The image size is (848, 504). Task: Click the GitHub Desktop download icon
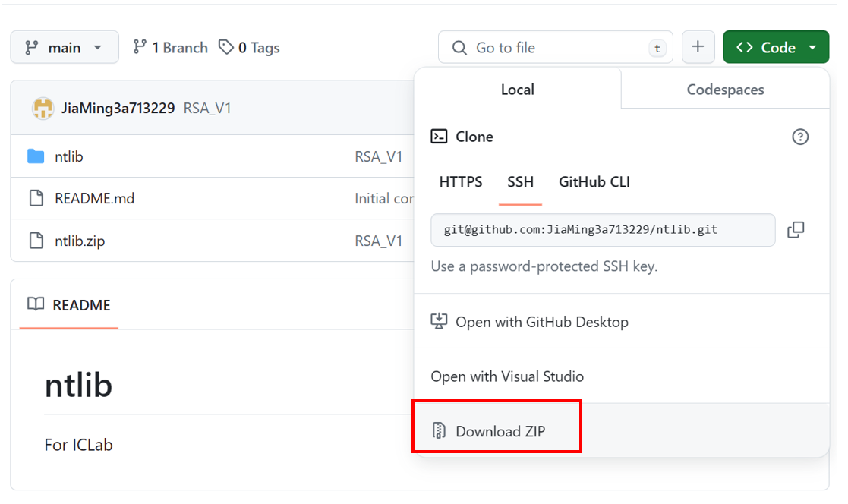click(439, 321)
